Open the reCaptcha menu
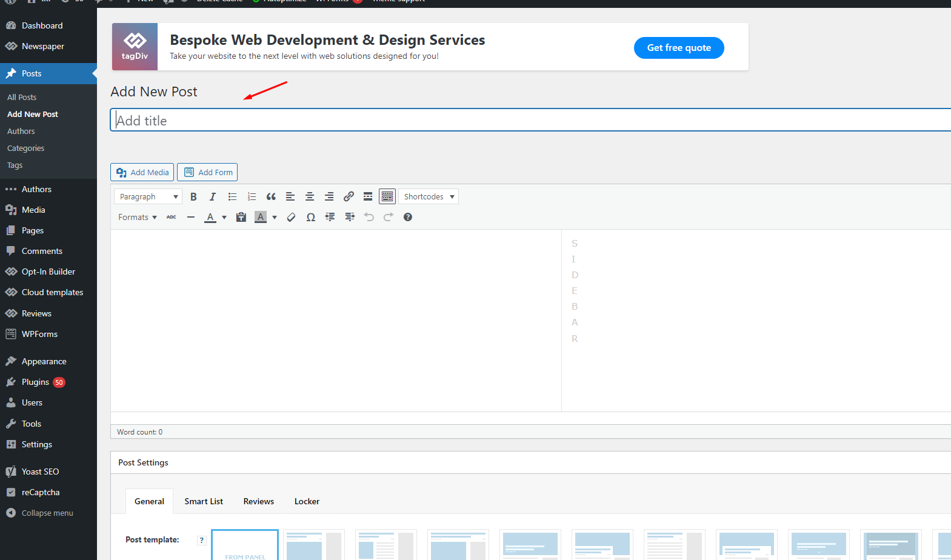951x560 pixels. click(48, 492)
